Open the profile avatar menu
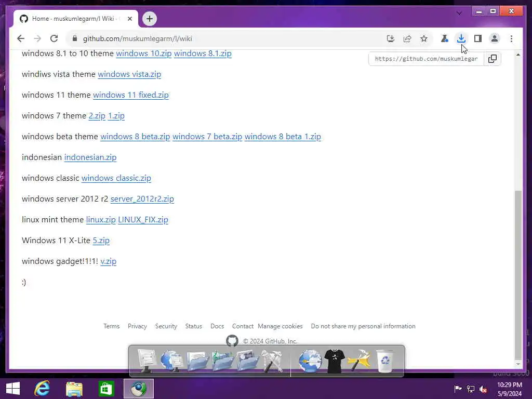532x399 pixels. (x=495, y=38)
